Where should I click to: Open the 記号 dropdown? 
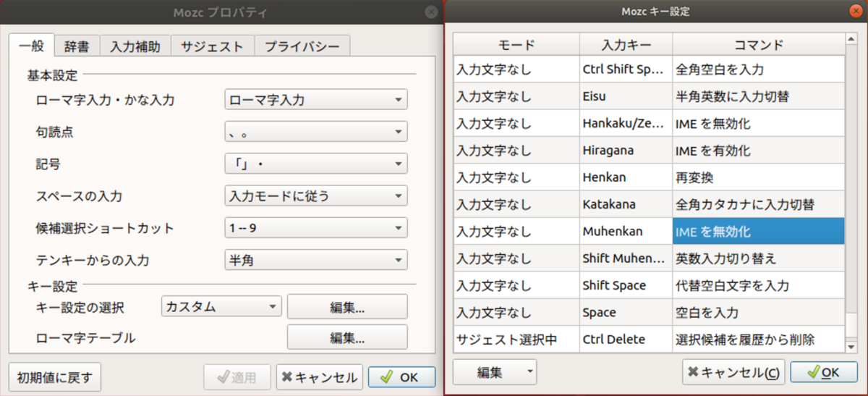click(316, 164)
